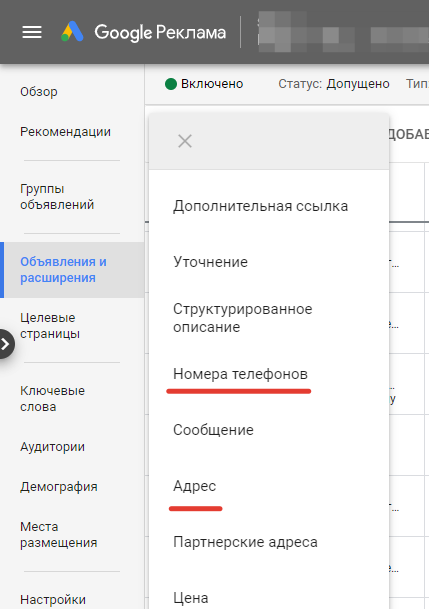Go to Рекомендации in sidebar
This screenshot has height=609, width=429.
65,132
